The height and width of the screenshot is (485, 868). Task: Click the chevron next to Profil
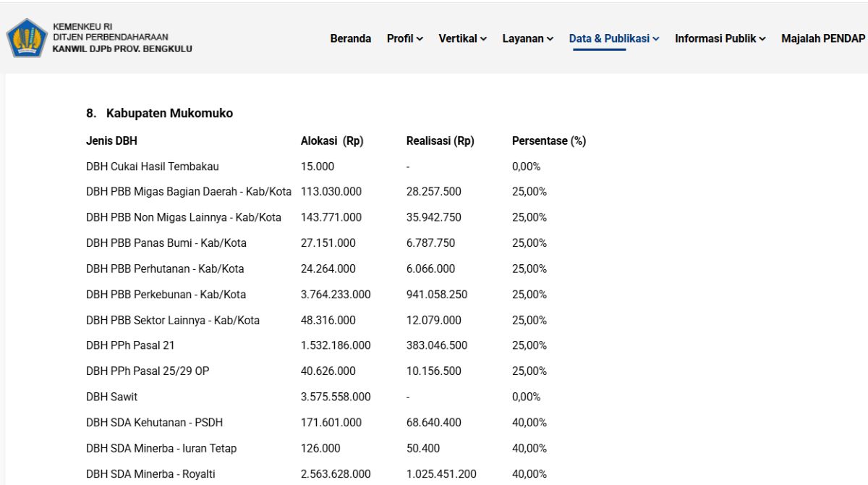420,39
